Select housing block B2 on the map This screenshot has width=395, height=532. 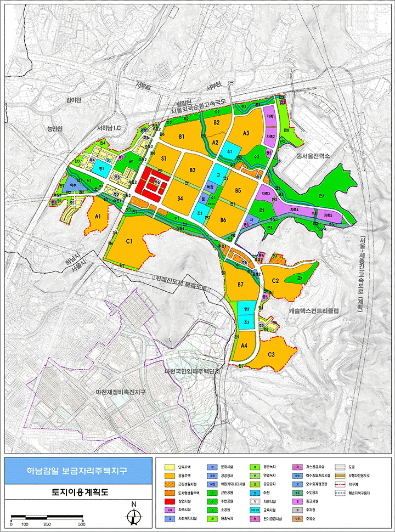[217, 121]
